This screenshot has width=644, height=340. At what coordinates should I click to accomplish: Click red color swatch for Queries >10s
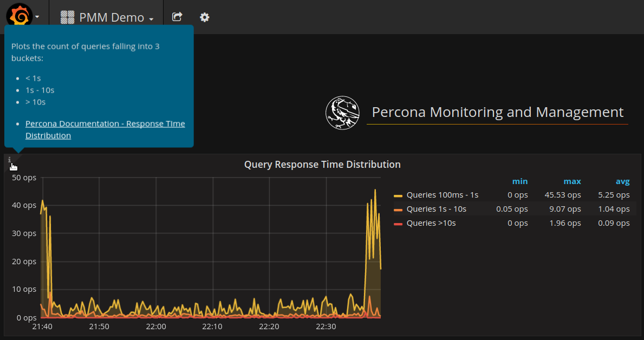[398, 224]
